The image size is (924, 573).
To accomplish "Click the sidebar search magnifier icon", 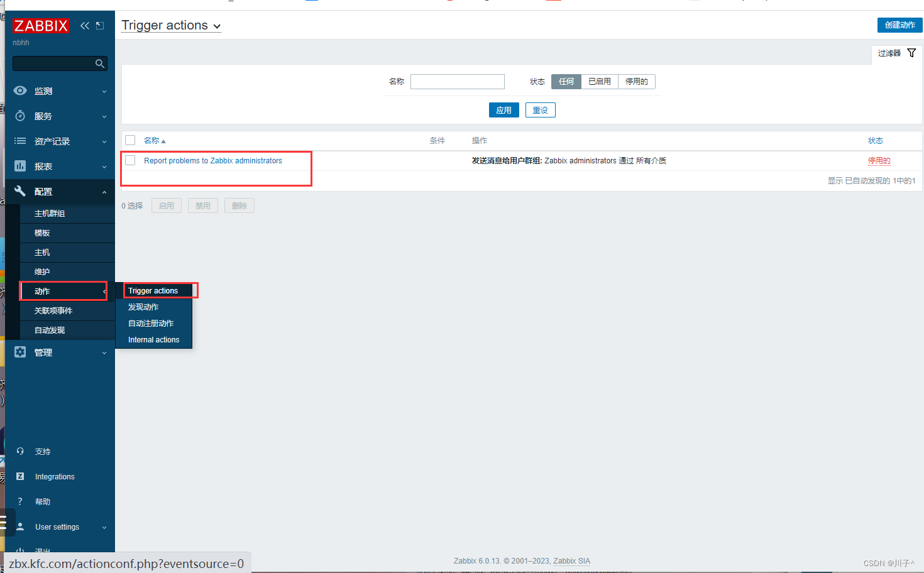I will tap(99, 63).
